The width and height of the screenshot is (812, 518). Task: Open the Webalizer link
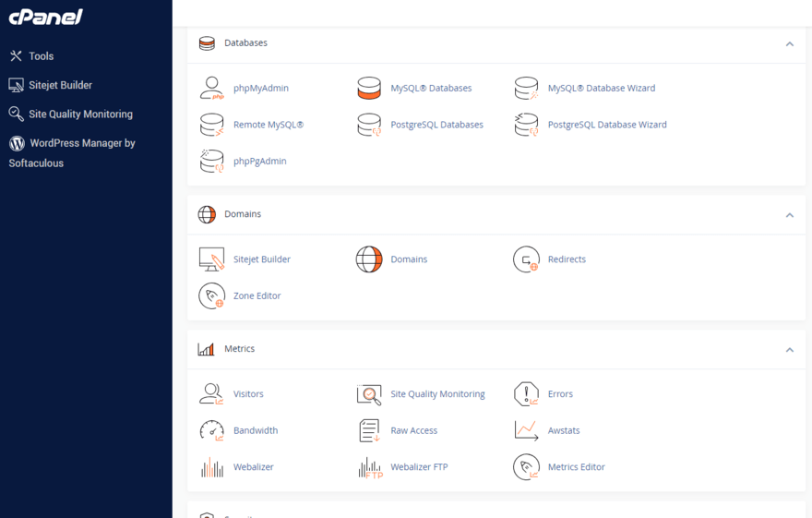[254, 466]
